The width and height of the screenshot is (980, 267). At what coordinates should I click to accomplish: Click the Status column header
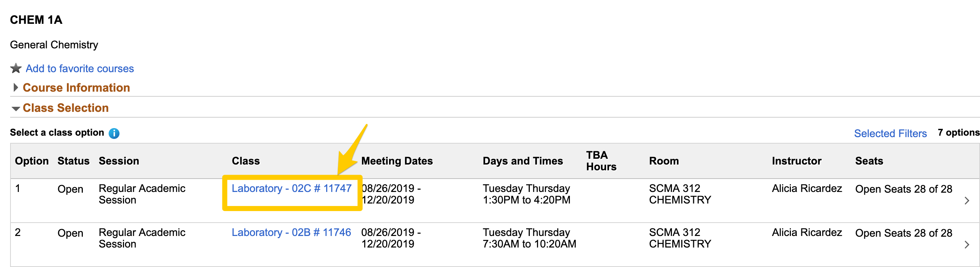click(73, 161)
